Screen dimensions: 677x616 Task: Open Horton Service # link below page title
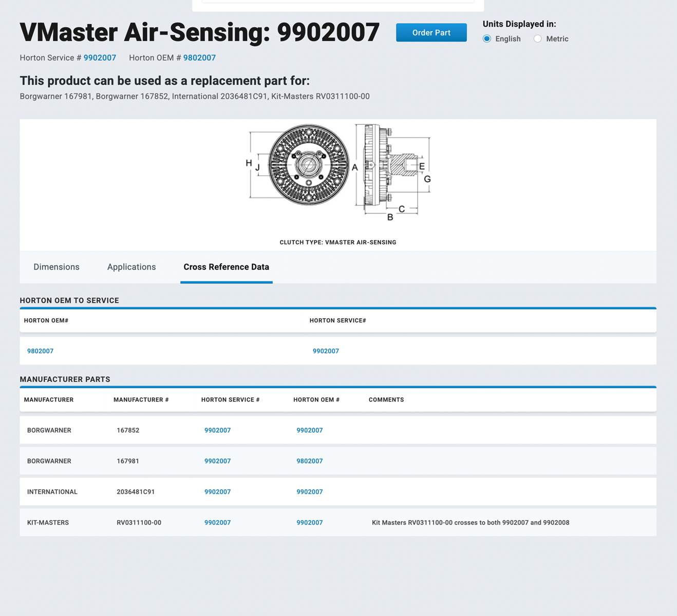pos(100,58)
